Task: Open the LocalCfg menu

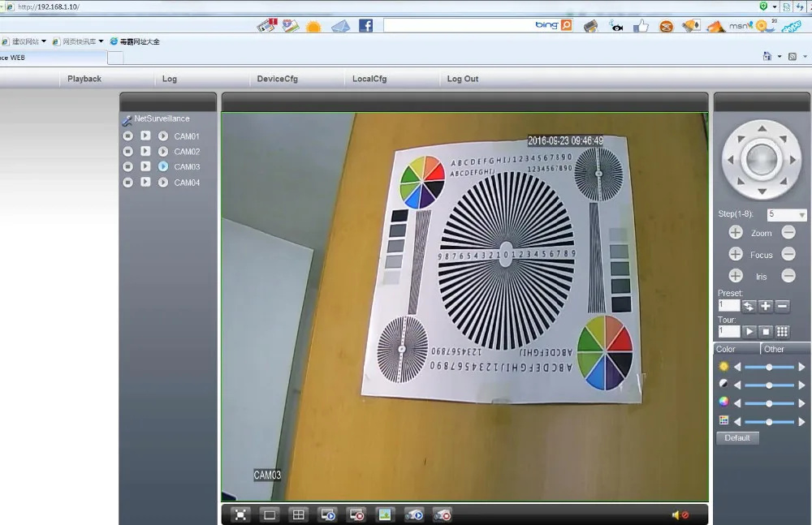Action: coord(369,79)
